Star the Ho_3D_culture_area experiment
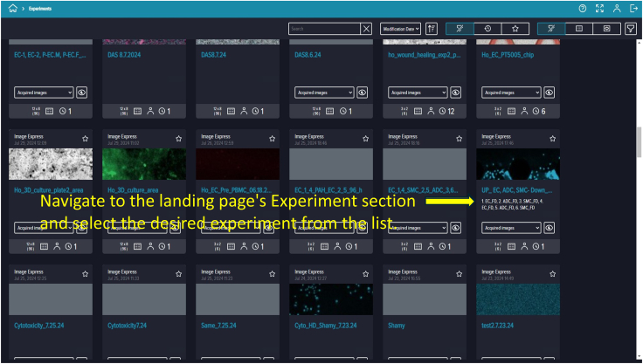The width and height of the screenshot is (643, 364). (x=178, y=139)
